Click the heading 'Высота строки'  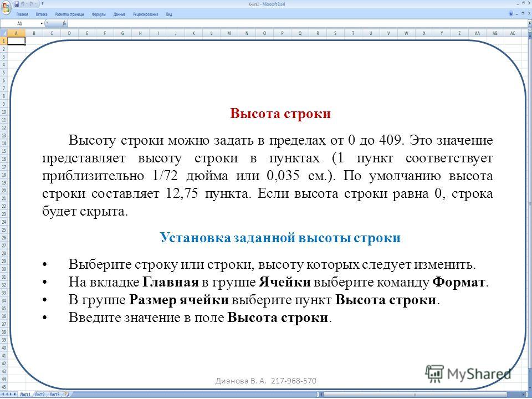point(280,113)
